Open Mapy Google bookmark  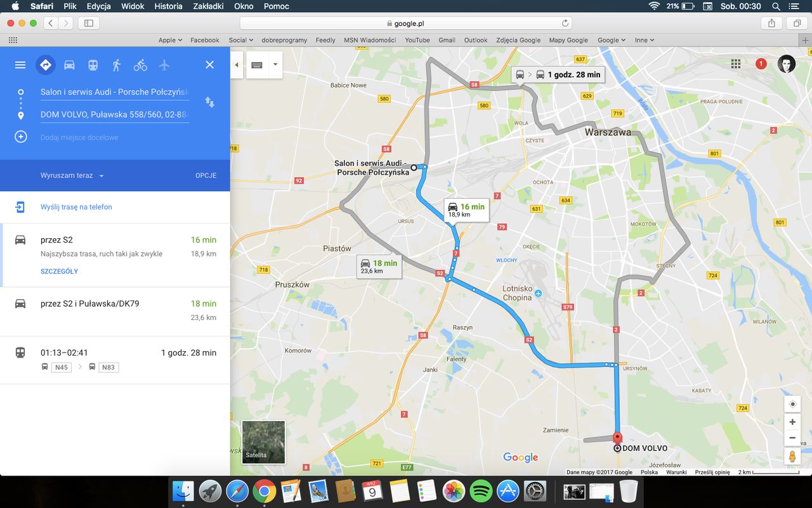pyautogui.click(x=568, y=39)
